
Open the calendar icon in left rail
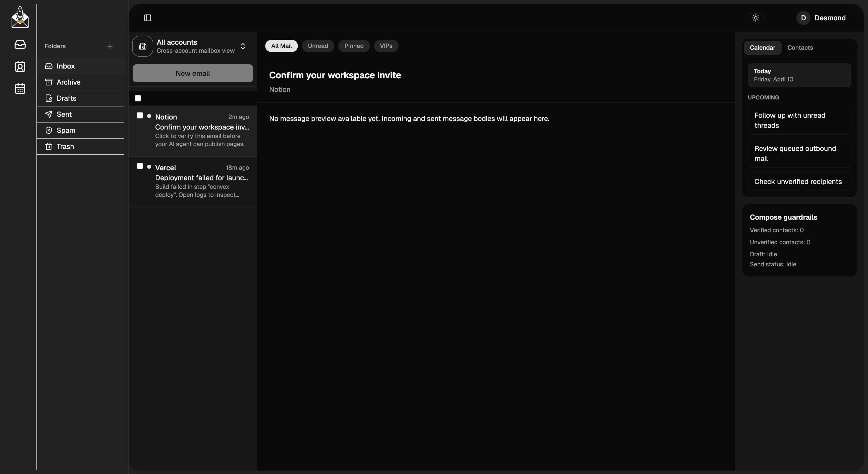(20, 89)
